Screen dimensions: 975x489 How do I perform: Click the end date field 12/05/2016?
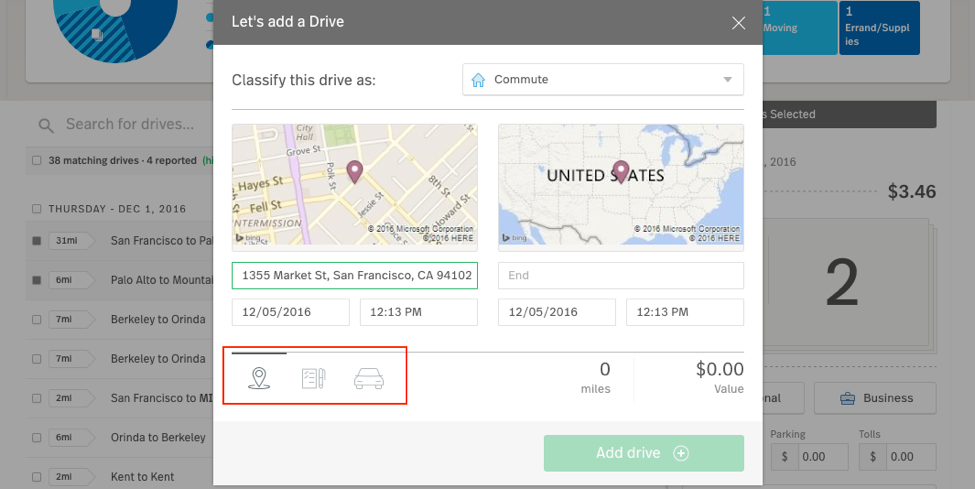[557, 312]
